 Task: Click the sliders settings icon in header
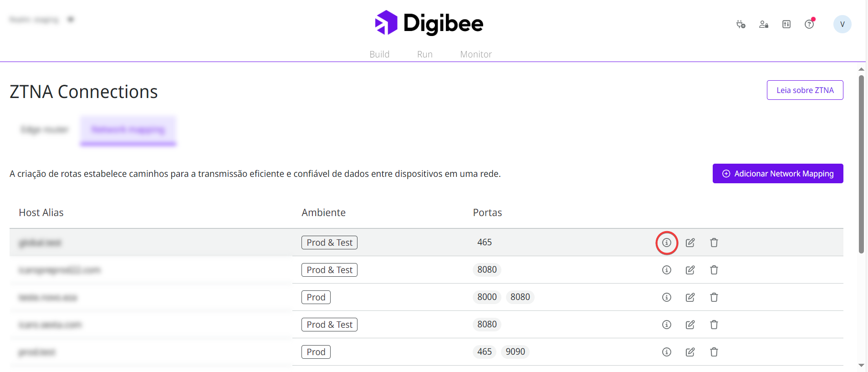(786, 24)
